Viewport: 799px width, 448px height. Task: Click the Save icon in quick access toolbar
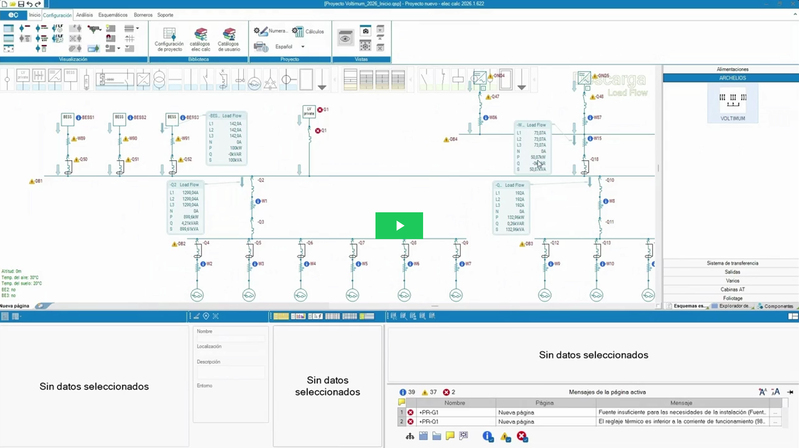tap(21, 4)
